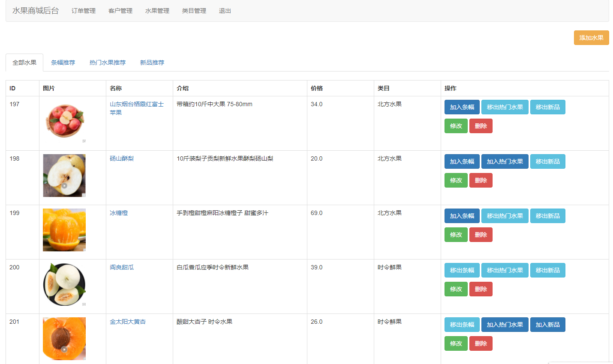Click the apple thumbnail image
This screenshot has height=364, width=613.
(64, 121)
